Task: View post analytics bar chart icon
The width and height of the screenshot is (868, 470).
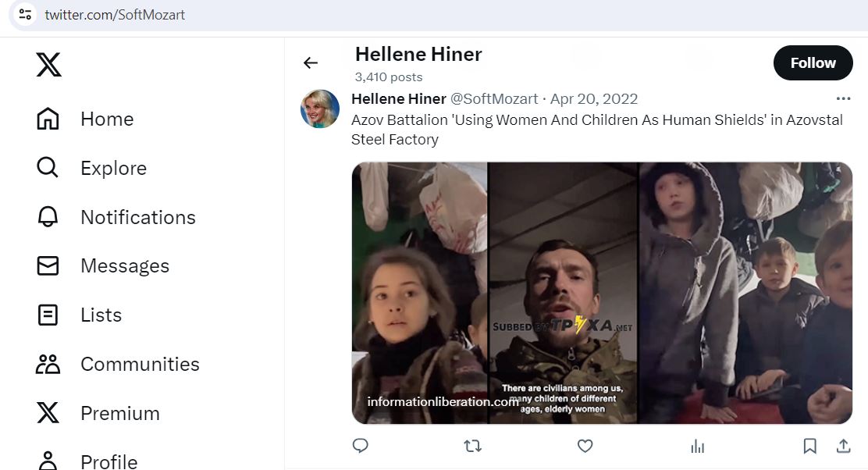Action: click(698, 446)
